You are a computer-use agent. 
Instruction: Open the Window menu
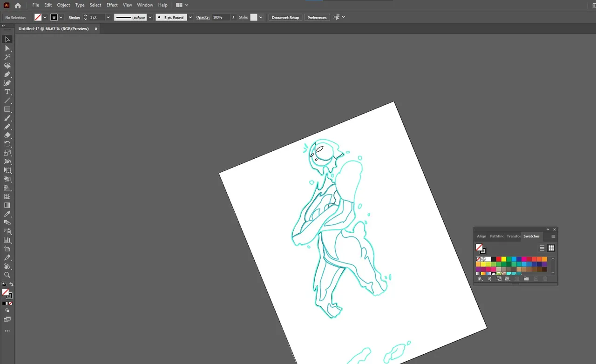pos(145,5)
